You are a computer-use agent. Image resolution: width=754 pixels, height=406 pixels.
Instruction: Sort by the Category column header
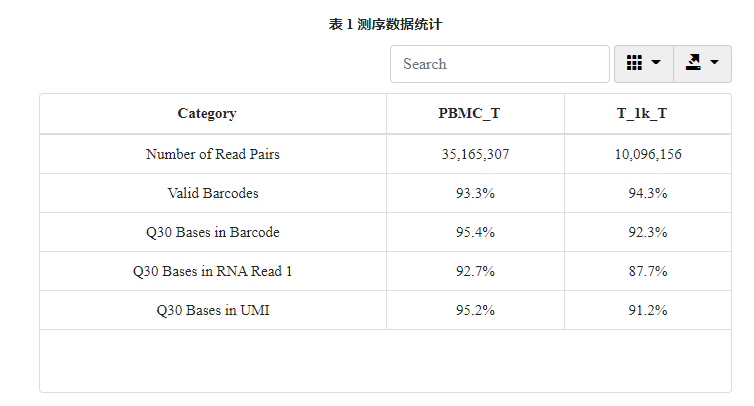click(x=207, y=114)
